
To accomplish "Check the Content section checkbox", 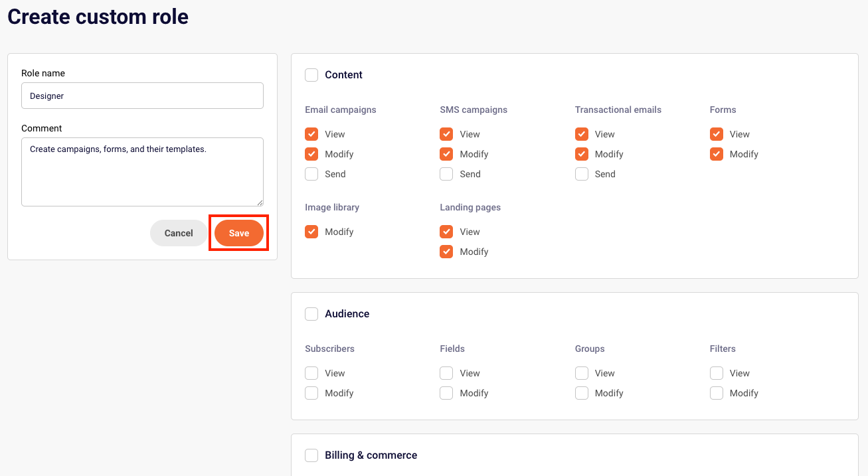I will pyautogui.click(x=311, y=75).
